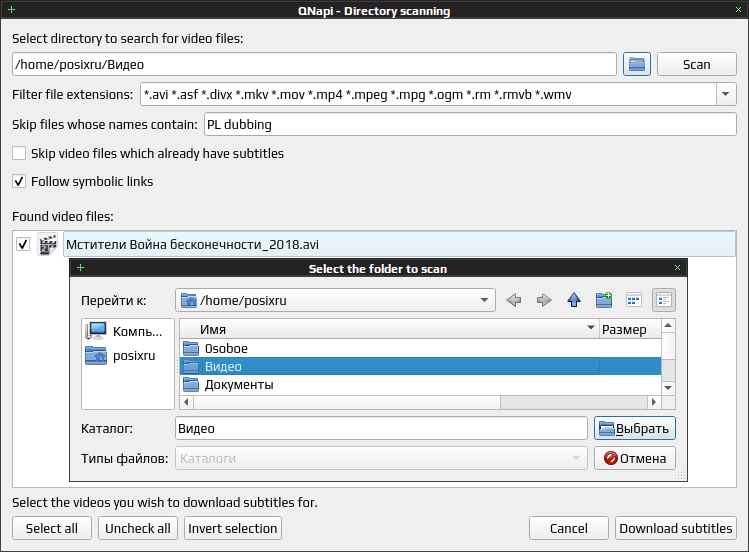The width and height of the screenshot is (749, 552).
Task: Enable Skip video files which already have subtitles
Action: coord(19,153)
